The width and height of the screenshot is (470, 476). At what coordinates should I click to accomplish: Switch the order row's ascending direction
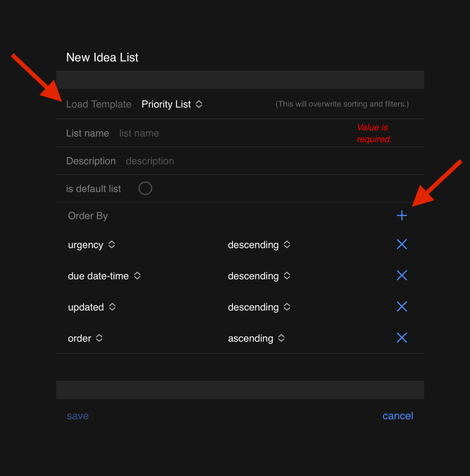click(x=256, y=339)
